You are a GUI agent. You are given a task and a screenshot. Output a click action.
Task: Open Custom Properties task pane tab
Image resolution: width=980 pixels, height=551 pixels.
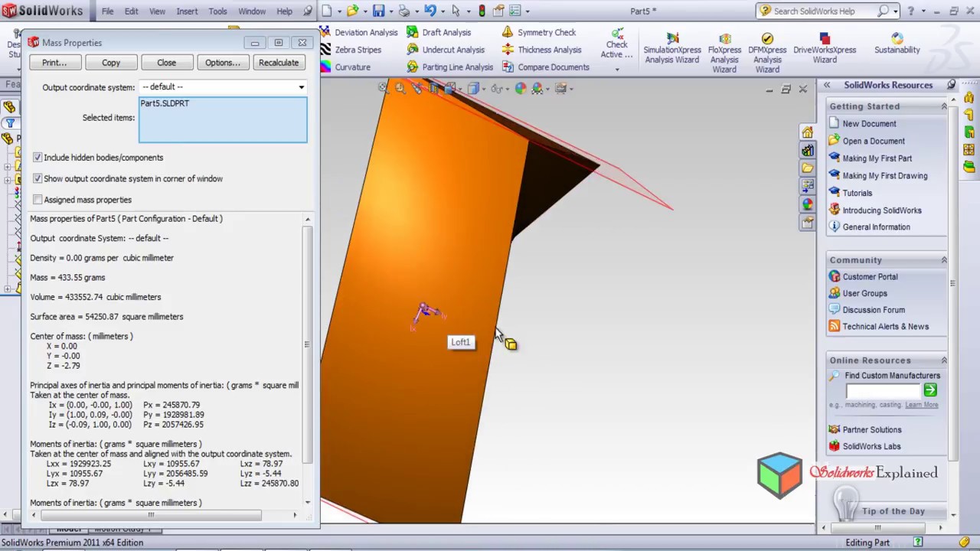coord(807,223)
